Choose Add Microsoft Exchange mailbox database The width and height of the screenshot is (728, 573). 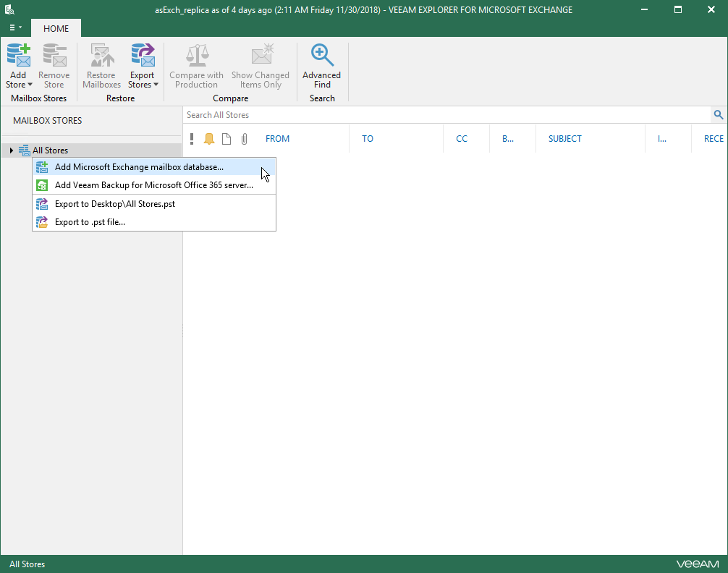click(154, 166)
